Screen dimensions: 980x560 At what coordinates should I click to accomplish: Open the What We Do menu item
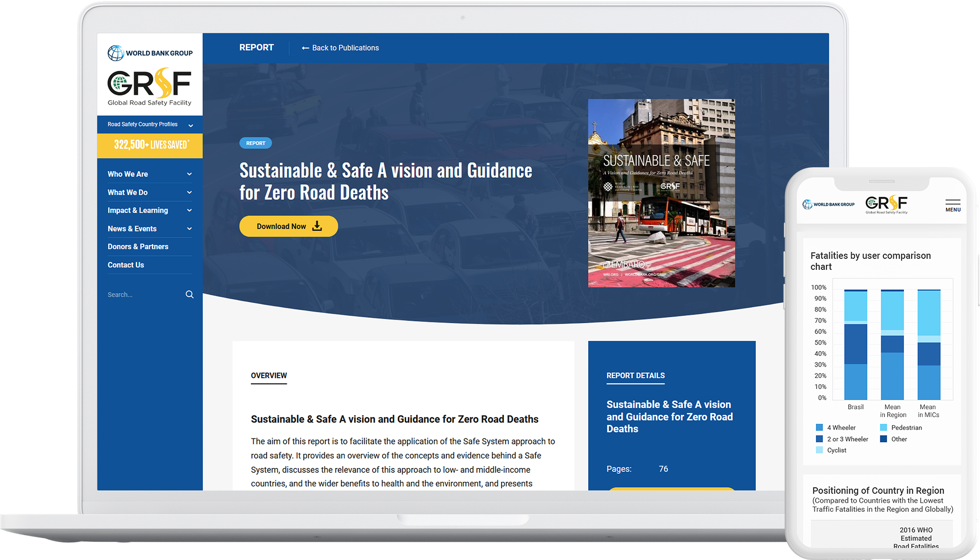pyautogui.click(x=128, y=193)
